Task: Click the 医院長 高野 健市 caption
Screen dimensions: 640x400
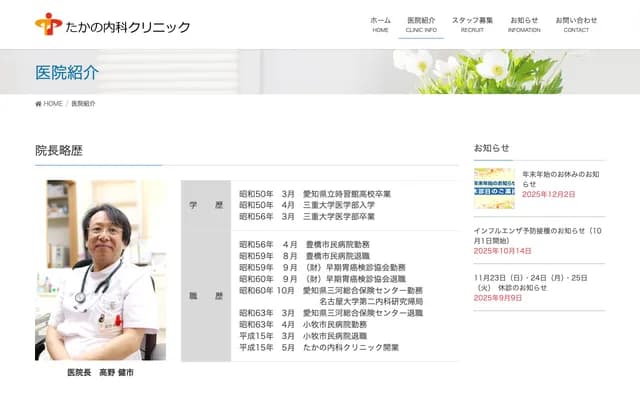Action: coord(100,372)
